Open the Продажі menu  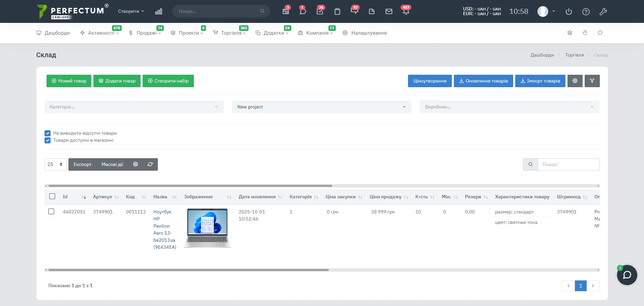(147, 33)
